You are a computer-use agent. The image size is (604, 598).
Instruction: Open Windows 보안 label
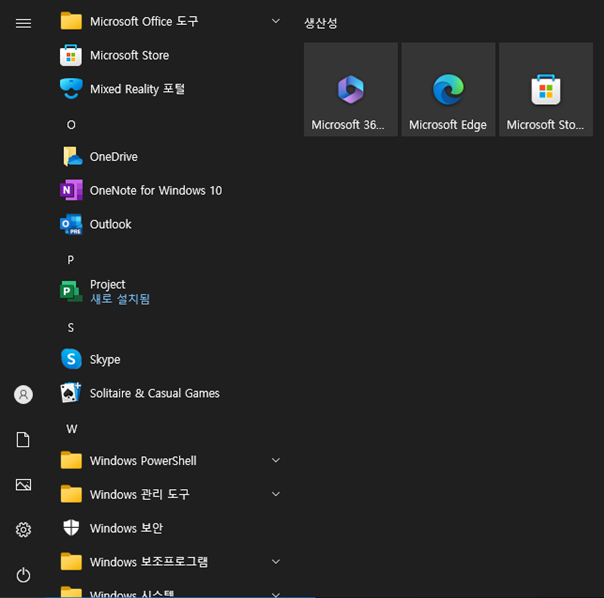(126, 528)
